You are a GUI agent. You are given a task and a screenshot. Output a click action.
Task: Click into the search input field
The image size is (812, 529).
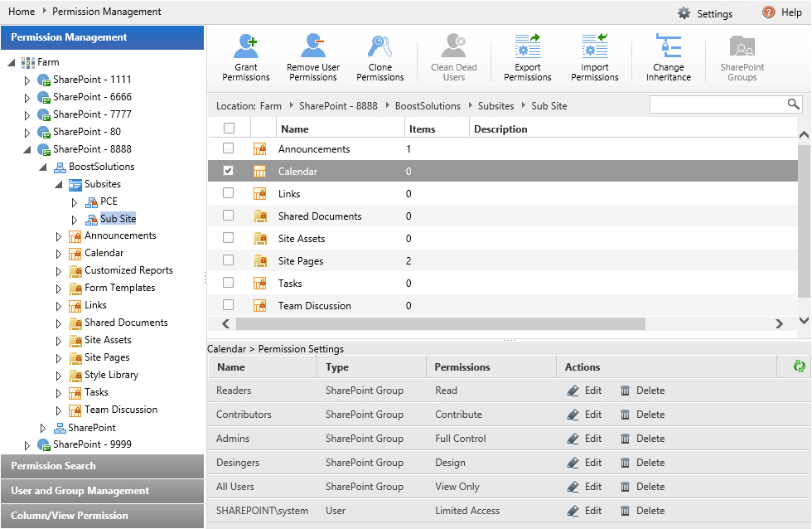click(x=719, y=104)
